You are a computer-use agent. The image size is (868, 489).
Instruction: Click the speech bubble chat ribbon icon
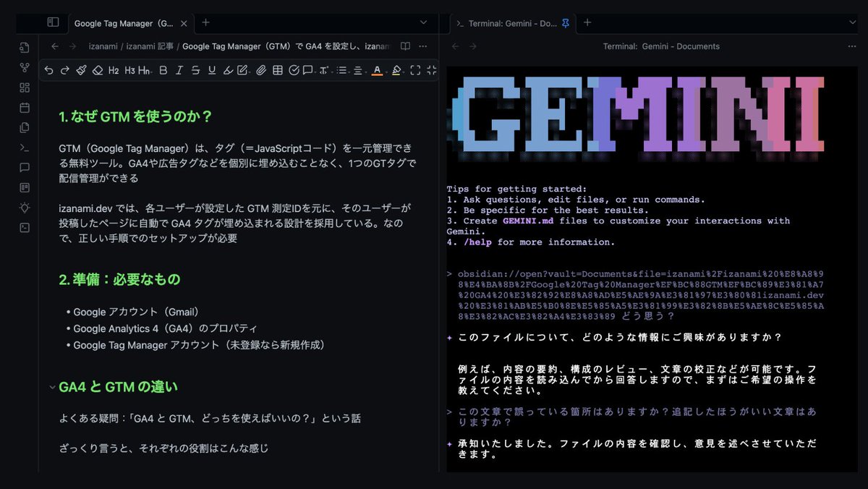[25, 167]
